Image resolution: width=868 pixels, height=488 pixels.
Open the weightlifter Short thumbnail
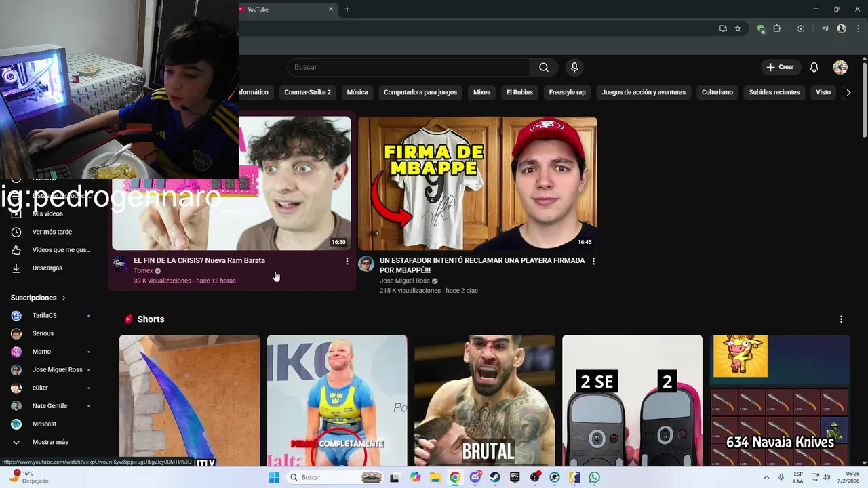coord(337,401)
